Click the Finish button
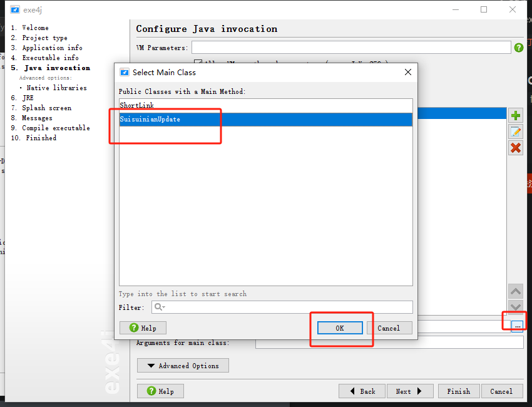This screenshot has width=532, height=407. [x=458, y=391]
